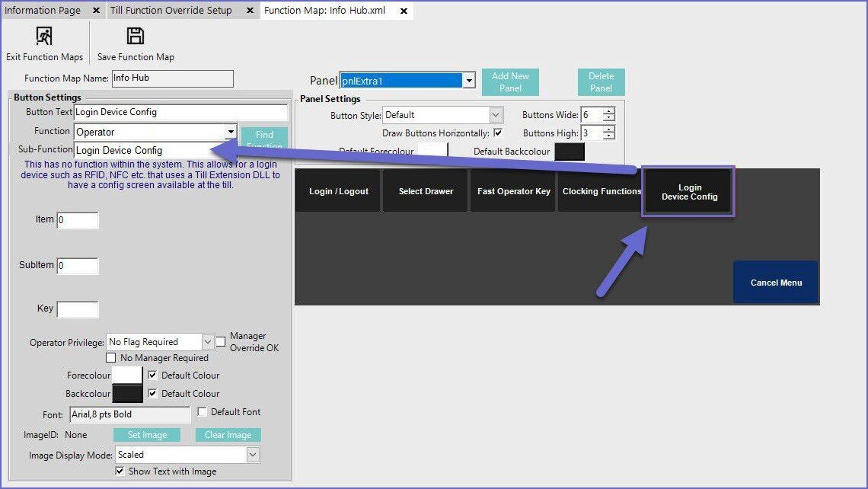
Task: Decrease Buttons High with down arrow
Action: [x=608, y=136]
